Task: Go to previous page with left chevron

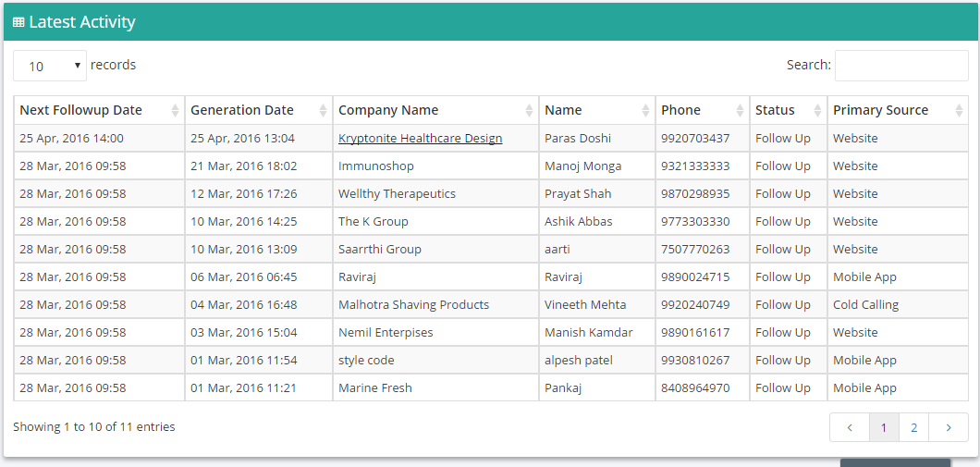Action: click(850, 427)
